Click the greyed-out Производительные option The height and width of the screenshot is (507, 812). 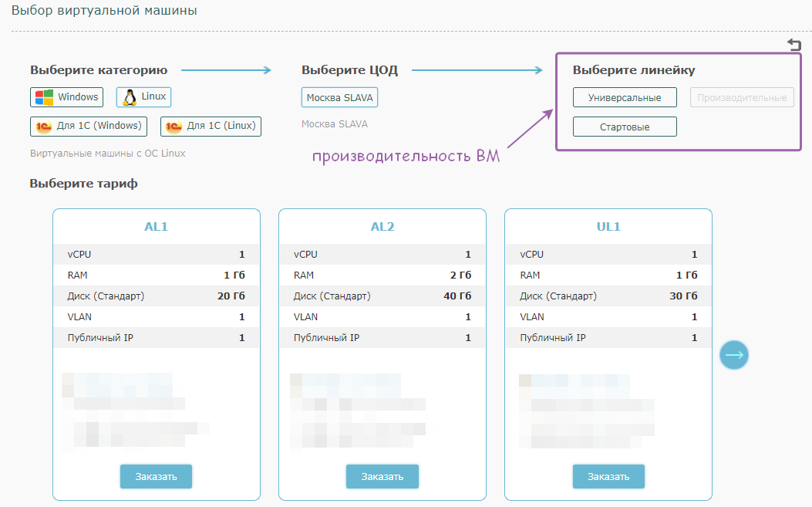pos(742,98)
